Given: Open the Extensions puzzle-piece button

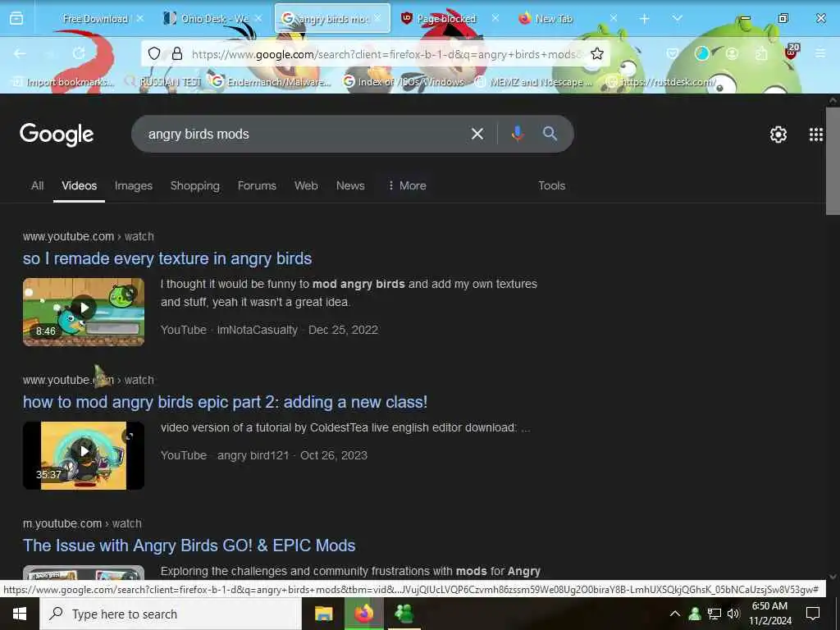Looking at the screenshot, I should coord(761,53).
